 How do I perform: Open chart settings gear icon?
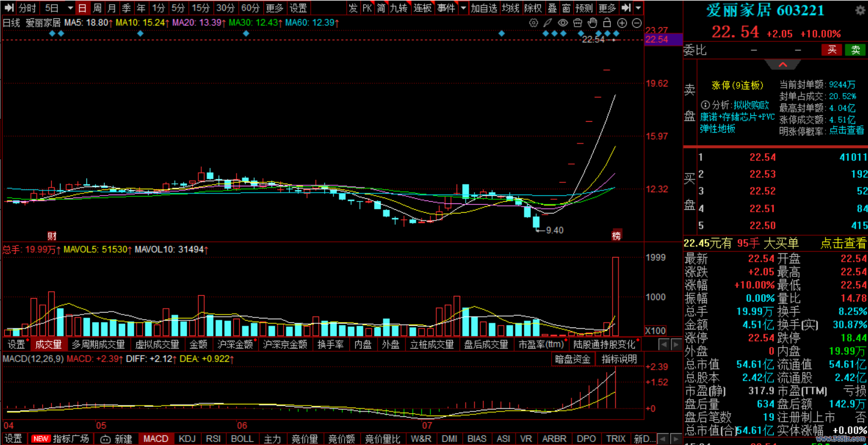[533, 23]
